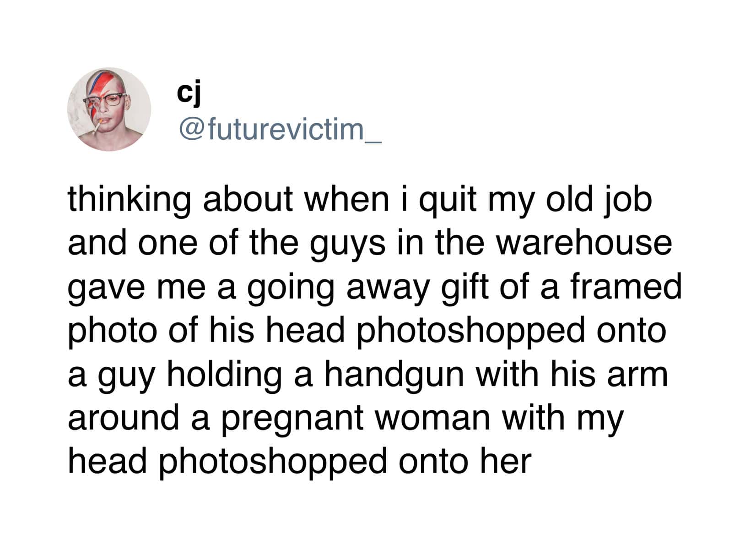The height and width of the screenshot is (550, 756).
Task: Click the cj profile avatar picture
Action: (109, 109)
